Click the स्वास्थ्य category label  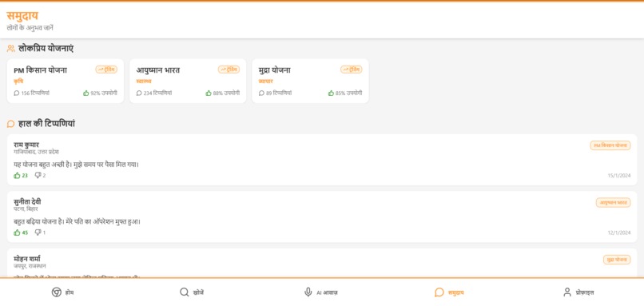144,81
